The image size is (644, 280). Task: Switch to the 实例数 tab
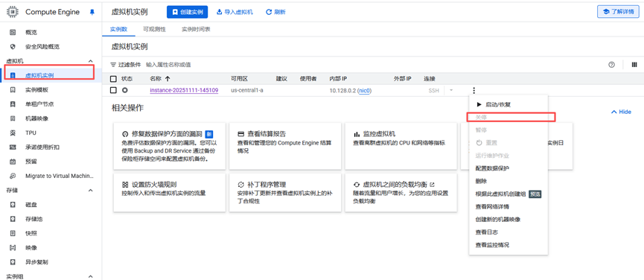click(118, 30)
